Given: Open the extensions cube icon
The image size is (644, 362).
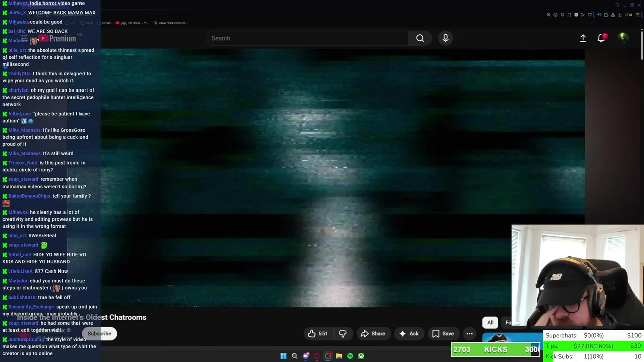Looking at the screenshot, I should (606, 15).
